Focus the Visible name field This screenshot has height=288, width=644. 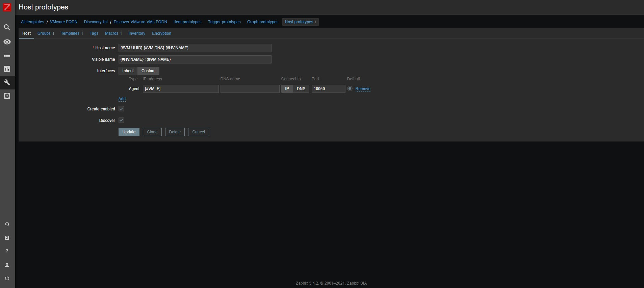coord(195,59)
